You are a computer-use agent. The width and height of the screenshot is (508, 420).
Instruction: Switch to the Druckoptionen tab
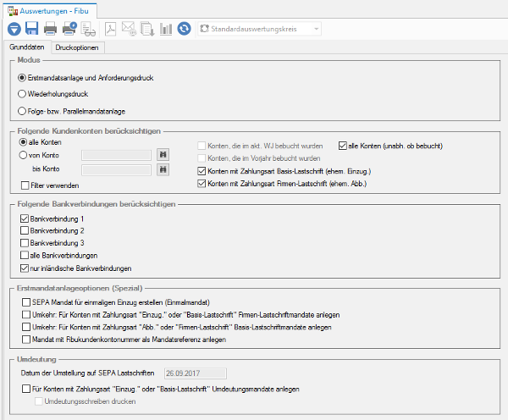click(x=77, y=47)
